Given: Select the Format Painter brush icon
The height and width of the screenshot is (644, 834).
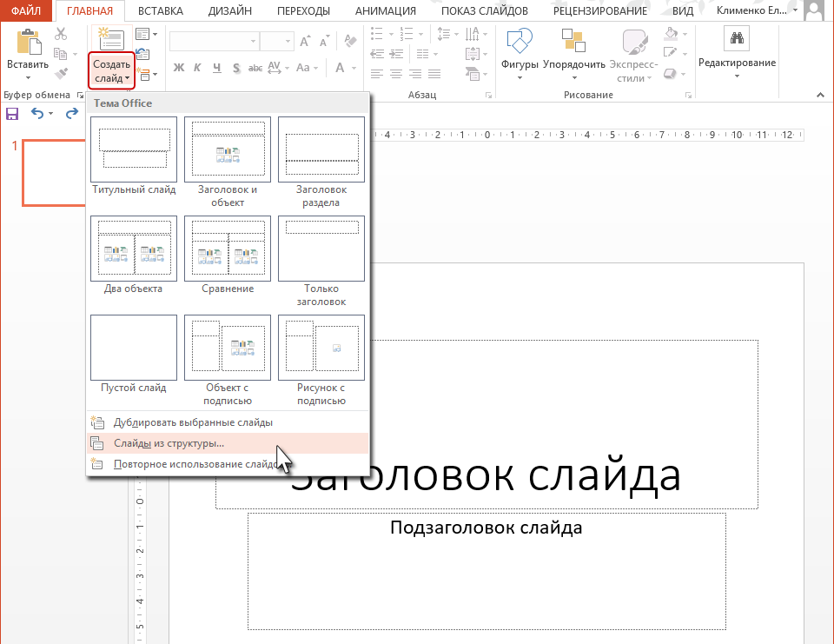Looking at the screenshot, I should [61, 73].
